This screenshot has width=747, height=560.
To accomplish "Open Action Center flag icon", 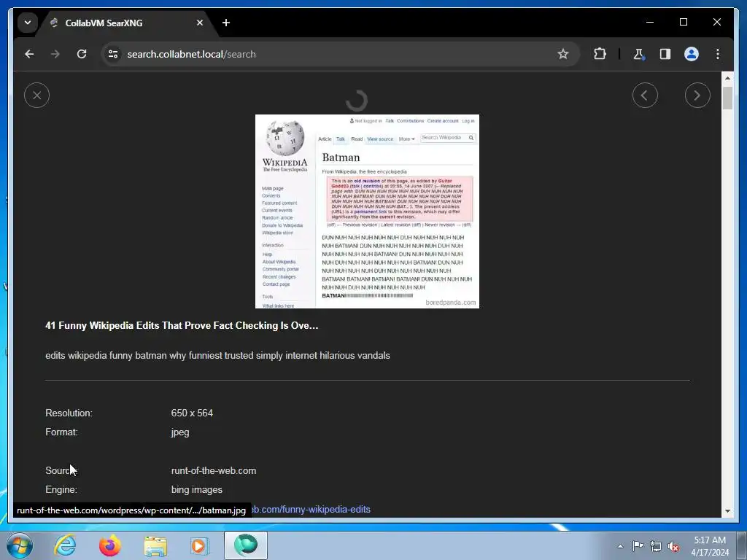I will pyautogui.click(x=638, y=545).
